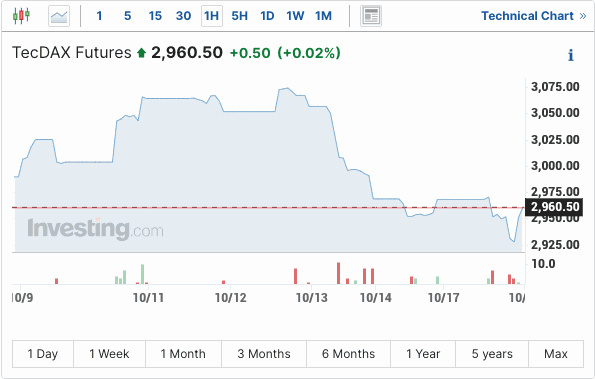The height and width of the screenshot is (379, 595).
Task: Click the 10/11 date label
Action: tap(148, 298)
